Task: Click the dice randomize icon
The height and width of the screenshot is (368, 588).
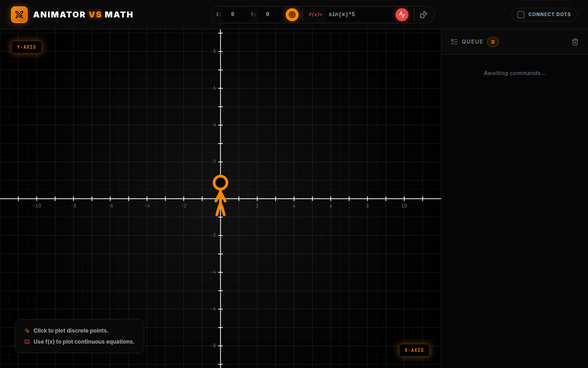Action: click(424, 15)
